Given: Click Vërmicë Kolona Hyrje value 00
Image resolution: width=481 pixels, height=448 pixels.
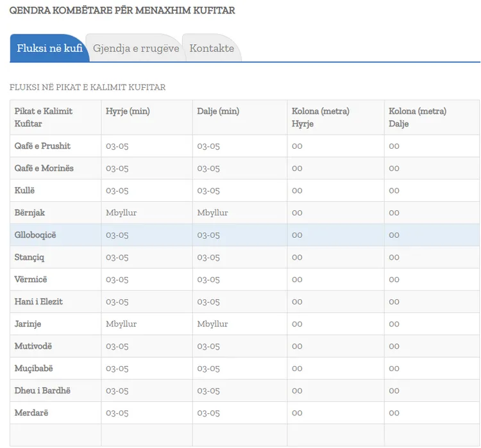Looking at the screenshot, I should pos(297,279).
